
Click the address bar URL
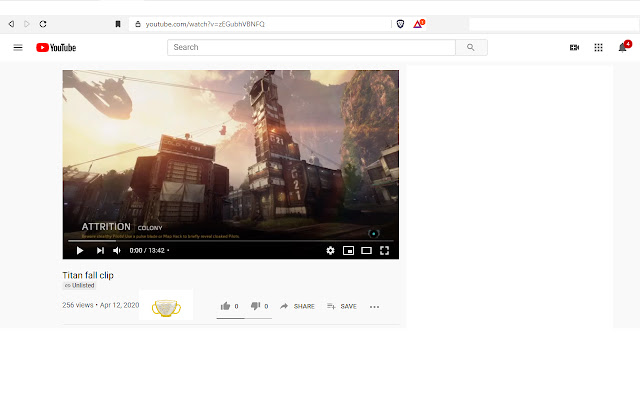pyautogui.click(x=205, y=24)
